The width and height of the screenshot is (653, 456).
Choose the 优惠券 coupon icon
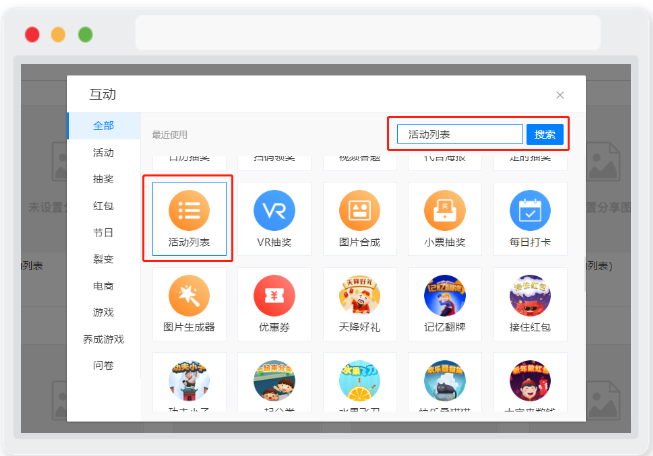274,296
